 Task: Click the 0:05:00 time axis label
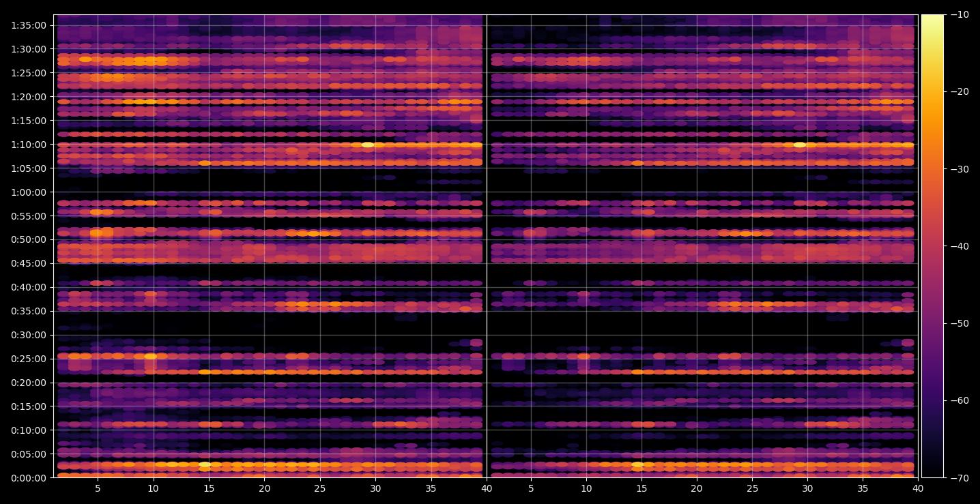click(x=29, y=454)
